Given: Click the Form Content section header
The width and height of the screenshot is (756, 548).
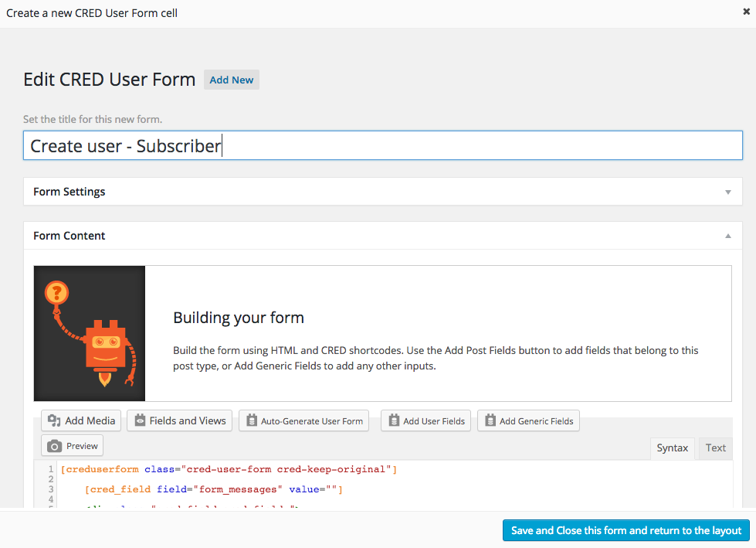Looking at the screenshot, I should point(383,236).
